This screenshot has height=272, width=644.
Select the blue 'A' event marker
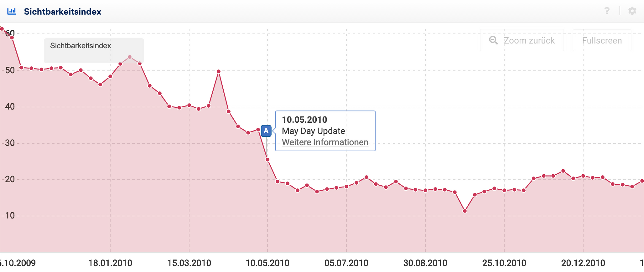tap(266, 131)
